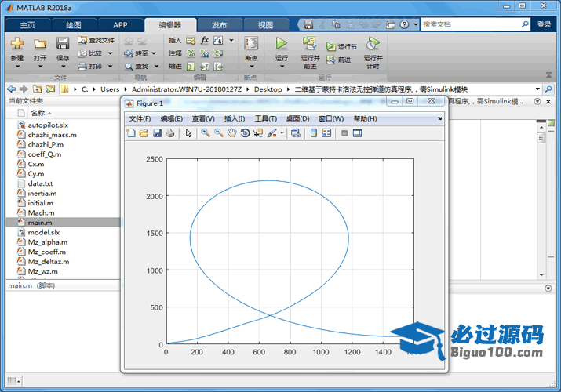The height and width of the screenshot is (392, 561).
Task: Select Mz_alpha.m in file list
Action: 48,242
